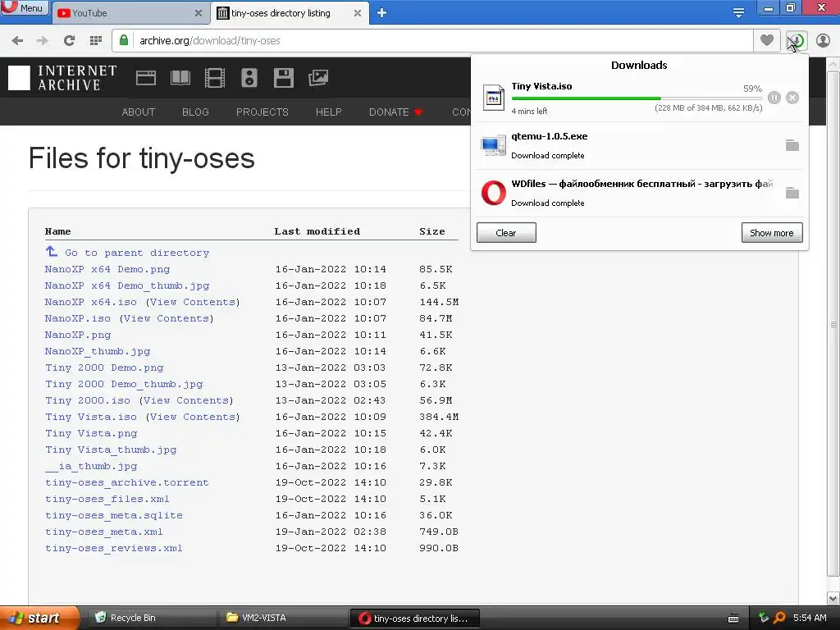Download tiny-oses_archive.torrent
Screen dimensions: 840x630
point(127,482)
